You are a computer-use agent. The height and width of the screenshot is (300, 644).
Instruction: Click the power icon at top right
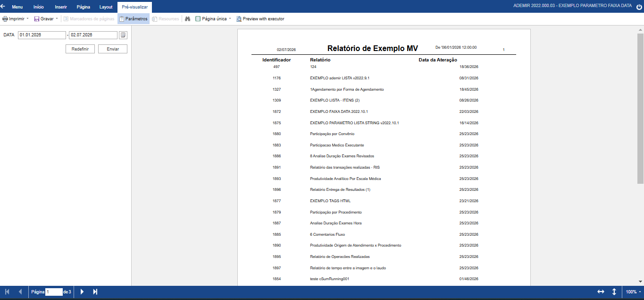(639, 7)
